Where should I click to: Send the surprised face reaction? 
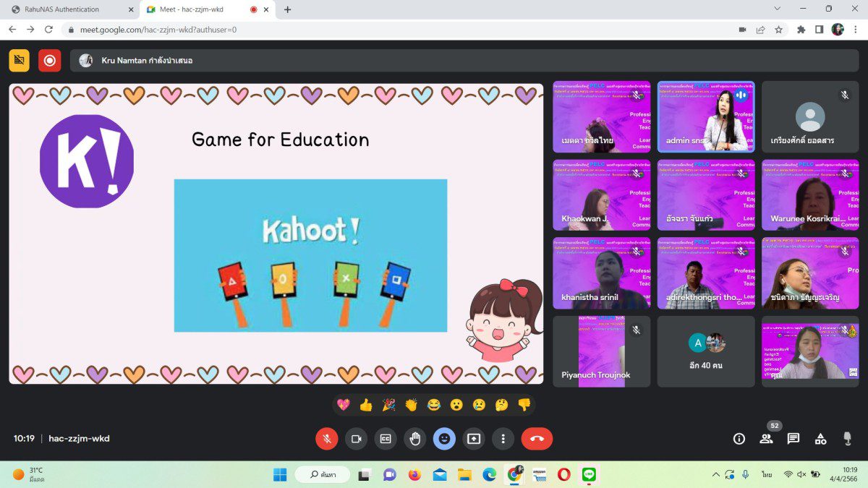click(456, 405)
